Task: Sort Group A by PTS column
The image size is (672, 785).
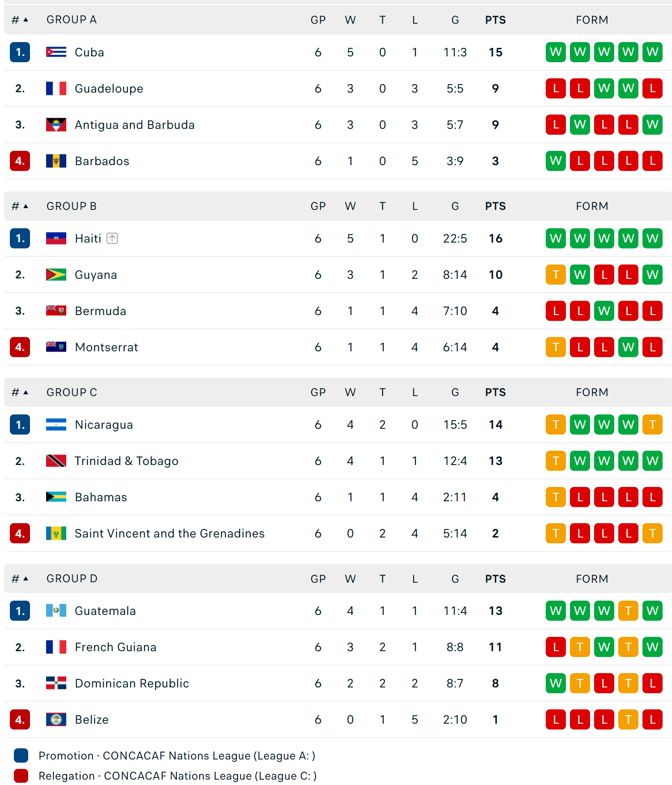Action: (495, 20)
